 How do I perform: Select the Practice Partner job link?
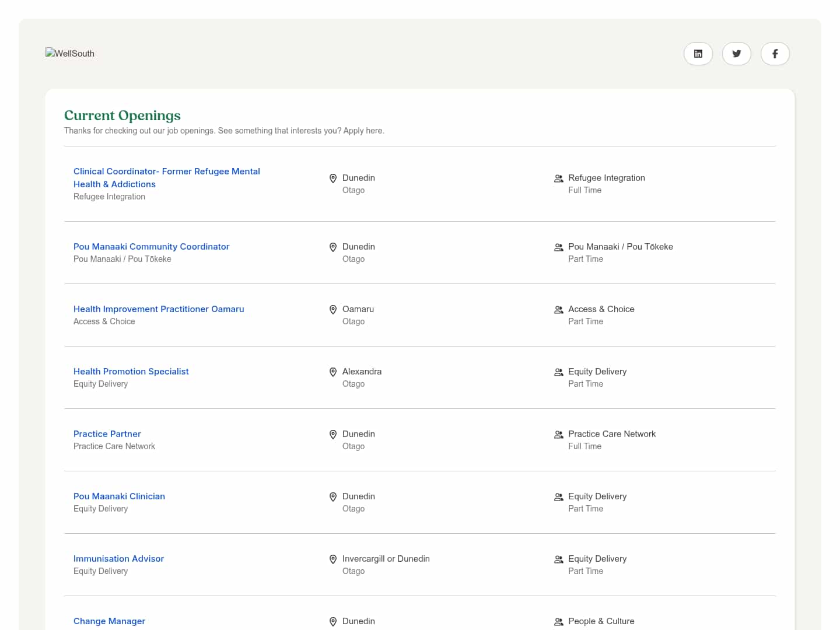[107, 434]
